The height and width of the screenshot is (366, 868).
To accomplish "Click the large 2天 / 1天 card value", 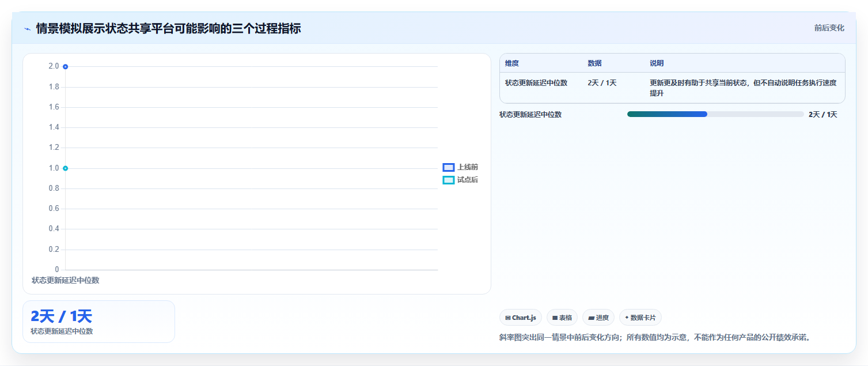I will tap(61, 316).
